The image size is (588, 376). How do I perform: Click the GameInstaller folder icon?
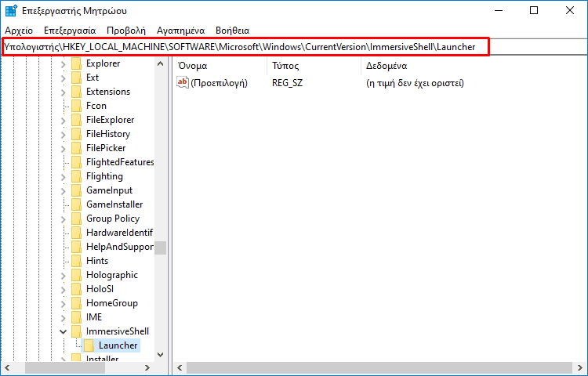(x=76, y=204)
